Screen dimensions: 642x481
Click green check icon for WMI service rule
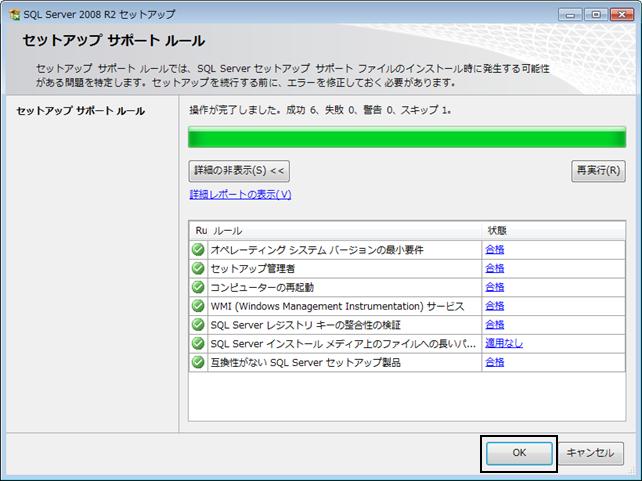pos(198,306)
